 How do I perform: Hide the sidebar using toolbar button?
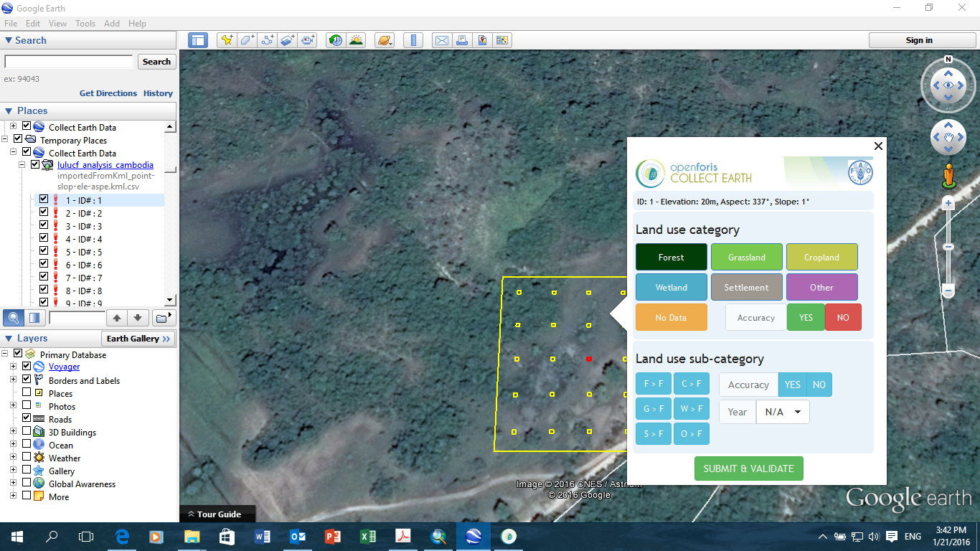click(198, 40)
